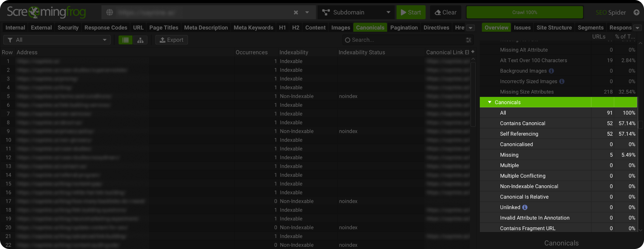Click info icon beside Background Images
The width and height of the screenshot is (644, 249).
coord(551,71)
